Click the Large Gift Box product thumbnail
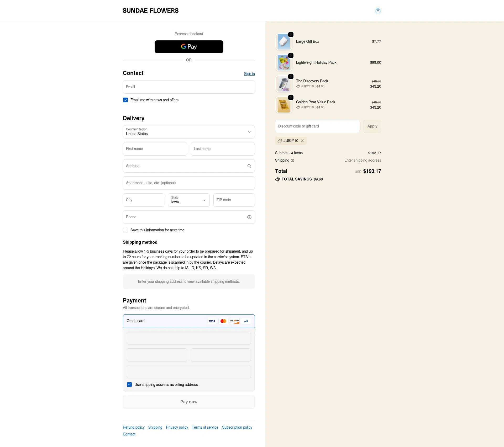 (x=284, y=41)
